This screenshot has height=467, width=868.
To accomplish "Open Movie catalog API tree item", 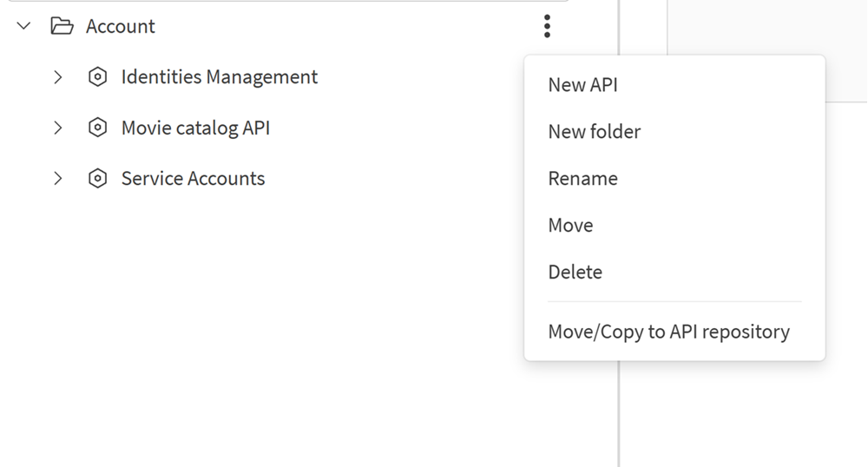I will coord(195,128).
